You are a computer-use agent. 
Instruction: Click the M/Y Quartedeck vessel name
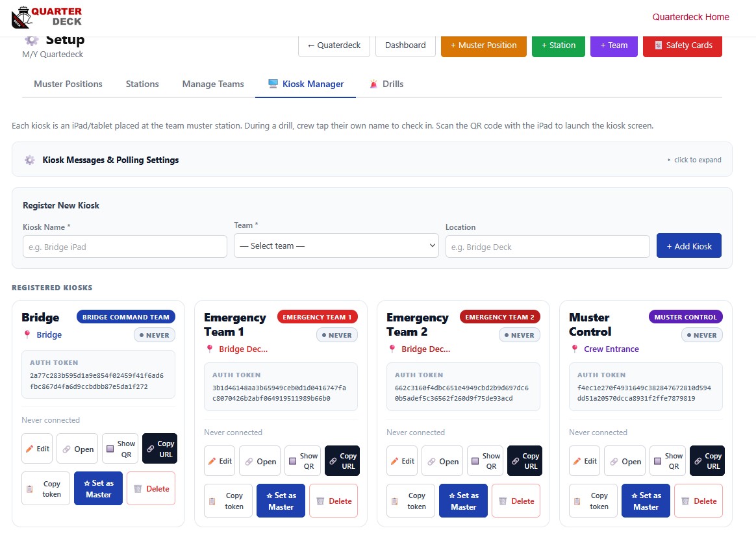(x=53, y=55)
